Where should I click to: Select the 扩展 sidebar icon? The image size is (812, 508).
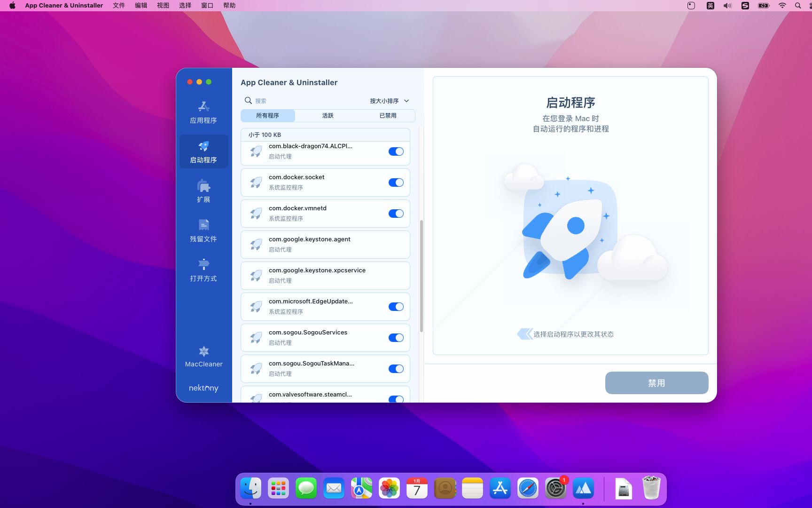pyautogui.click(x=203, y=190)
